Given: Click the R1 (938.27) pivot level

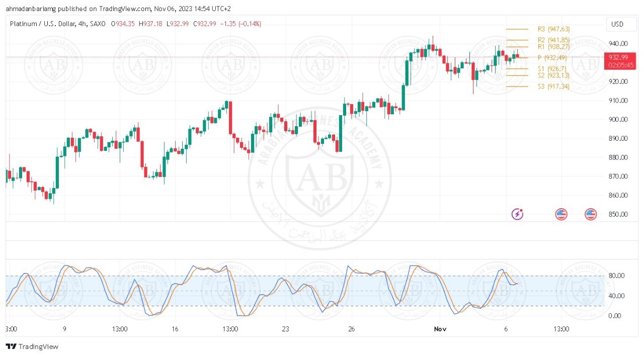Looking at the screenshot, I should [x=553, y=47].
